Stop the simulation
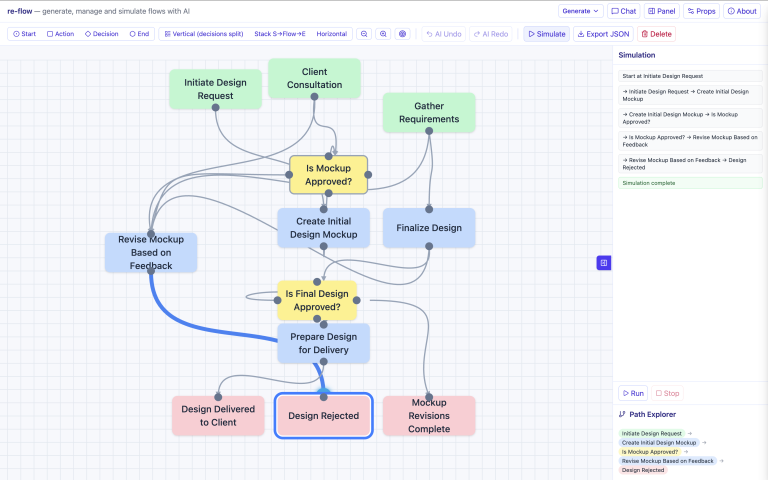Viewport: 768px width, 480px height. [x=667, y=393]
